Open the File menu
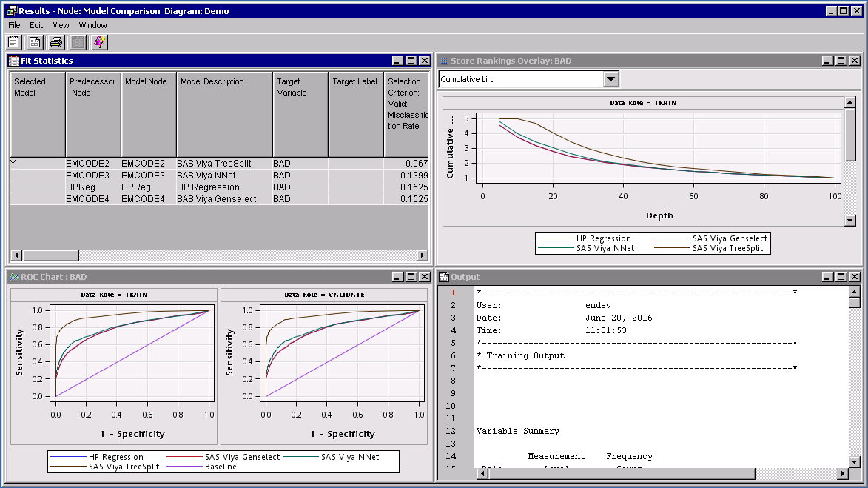 (14, 25)
